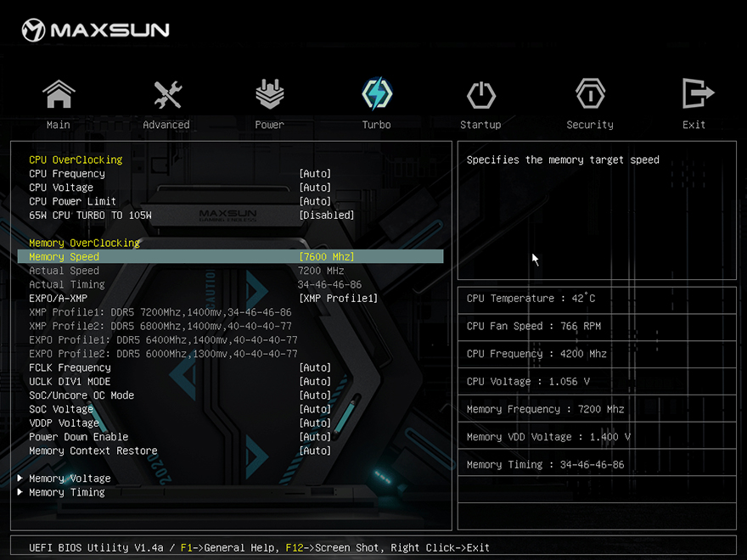Image resolution: width=747 pixels, height=560 pixels.
Task: Open UCLK DIV1 MODE [Auto] value
Action: [x=315, y=382]
